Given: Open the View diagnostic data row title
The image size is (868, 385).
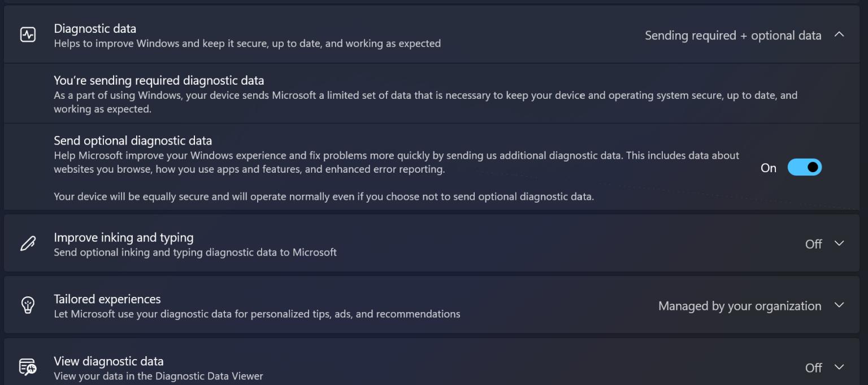Looking at the screenshot, I should 108,361.
